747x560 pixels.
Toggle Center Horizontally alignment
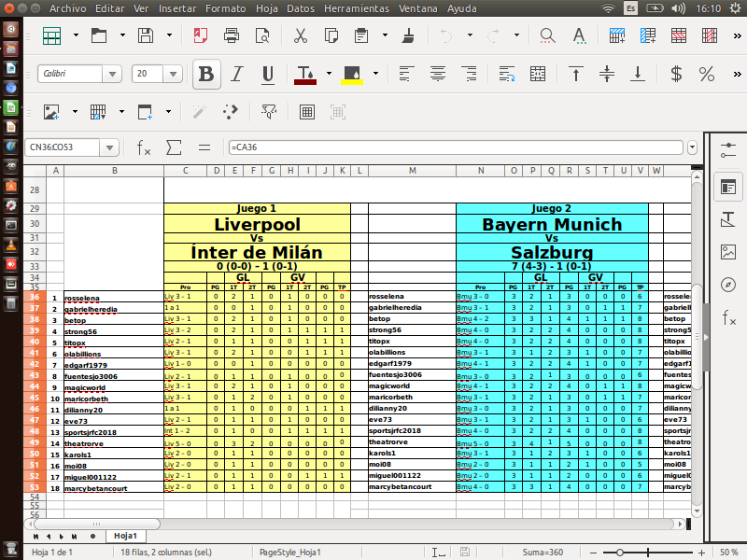tap(438, 74)
